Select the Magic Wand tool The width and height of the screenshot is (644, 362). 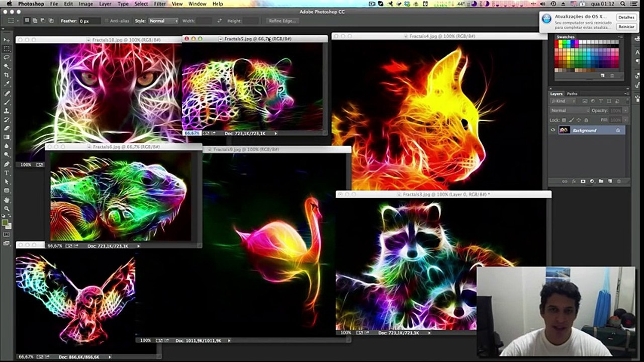click(7, 66)
